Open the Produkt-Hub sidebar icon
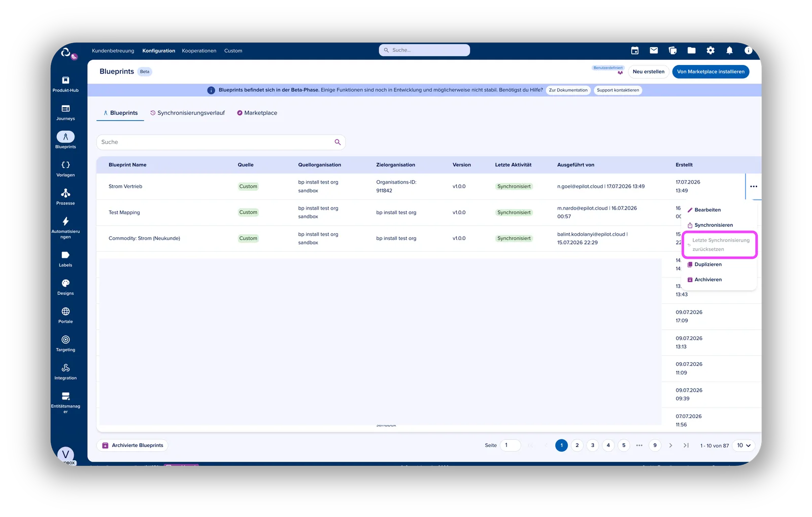Viewport: 812px width, 517px height. [x=65, y=81]
